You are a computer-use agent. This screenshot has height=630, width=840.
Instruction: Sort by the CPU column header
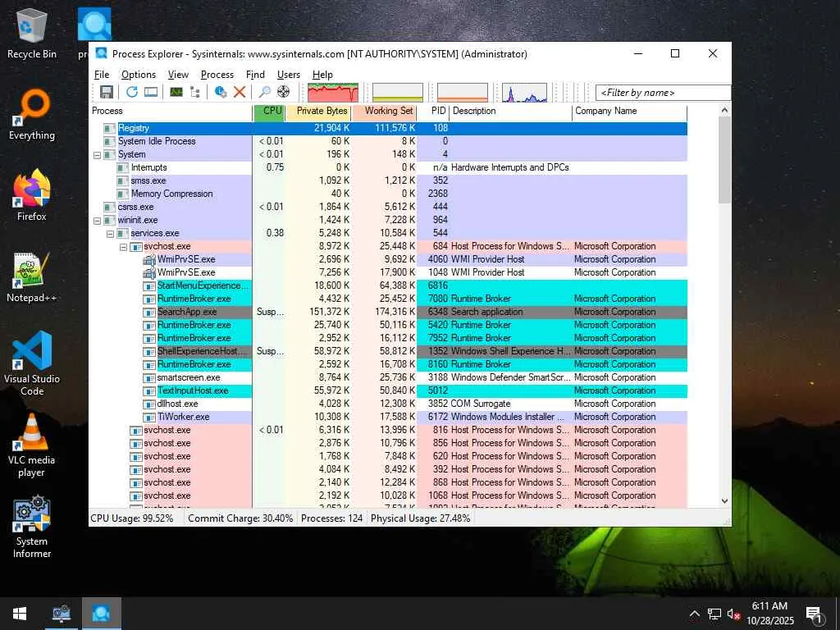click(269, 111)
